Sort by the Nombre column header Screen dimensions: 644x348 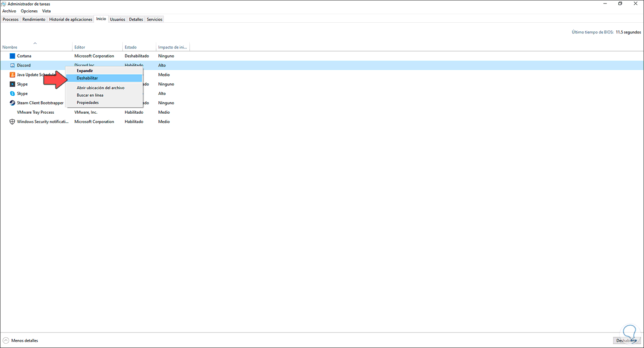pyautogui.click(x=36, y=47)
